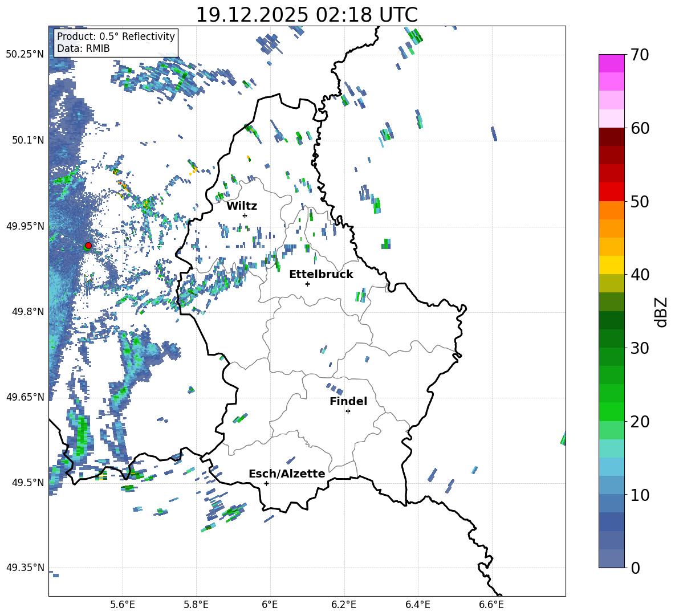Click the Wiltz station cross marker
Viewport: 675px width, 616px height.
click(x=245, y=215)
